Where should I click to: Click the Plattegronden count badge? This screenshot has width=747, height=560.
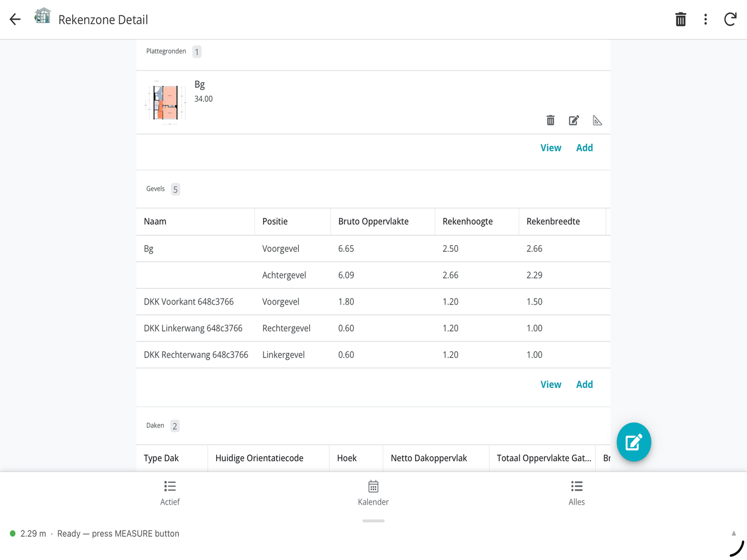coord(197,52)
